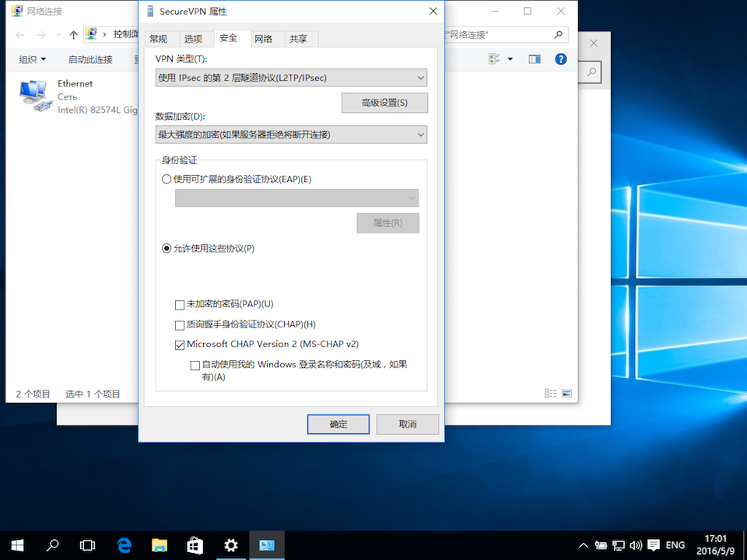The height and width of the screenshot is (560, 747).
Task: Click the 高级设置(S) button
Action: pyautogui.click(x=384, y=103)
